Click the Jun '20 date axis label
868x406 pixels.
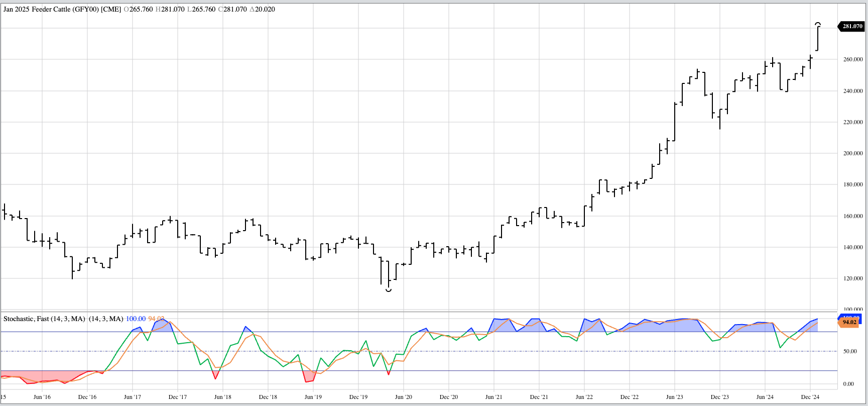(x=403, y=397)
